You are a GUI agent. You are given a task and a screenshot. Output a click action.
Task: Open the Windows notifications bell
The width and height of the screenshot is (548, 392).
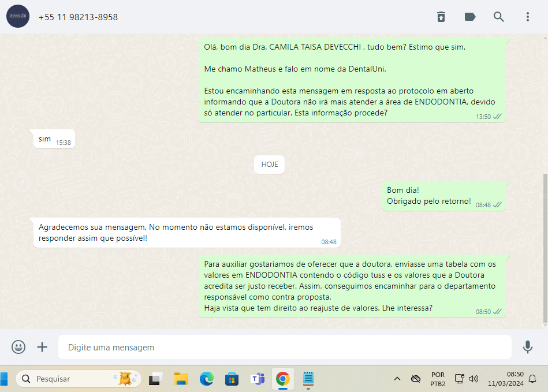click(532, 379)
